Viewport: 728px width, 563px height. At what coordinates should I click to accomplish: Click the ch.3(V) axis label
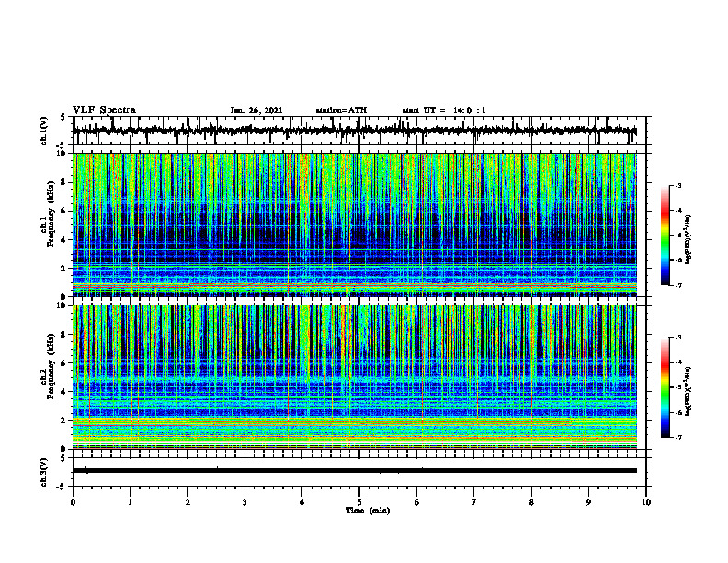point(44,472)
